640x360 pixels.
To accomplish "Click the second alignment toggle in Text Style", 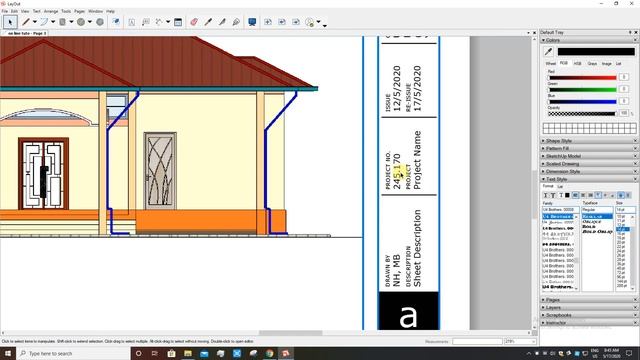I will point(583,195).
